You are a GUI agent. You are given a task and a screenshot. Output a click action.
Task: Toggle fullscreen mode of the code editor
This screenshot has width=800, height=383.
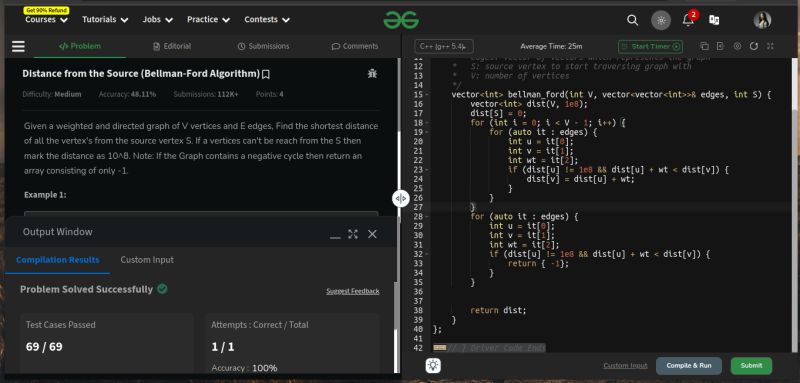[x=770, y=46]
